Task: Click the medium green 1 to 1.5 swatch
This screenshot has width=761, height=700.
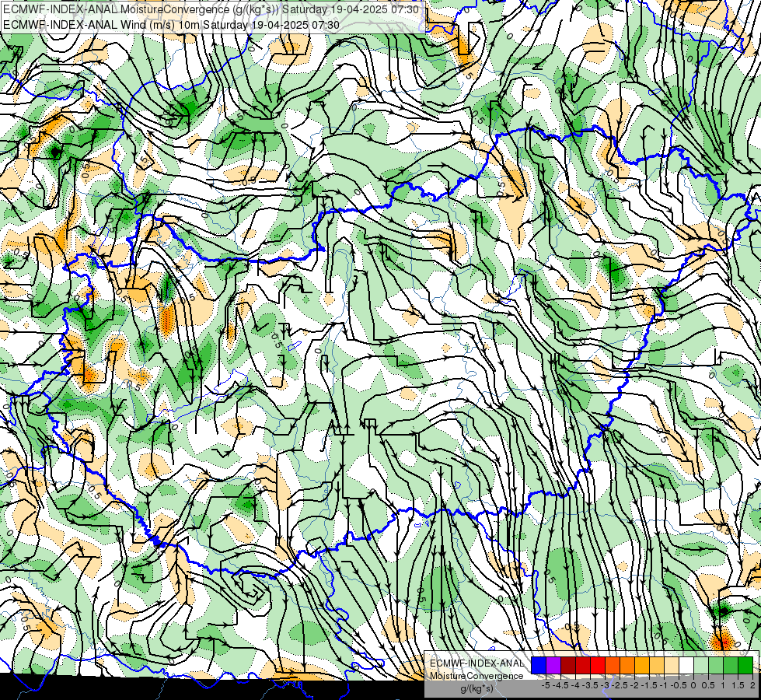Action: pyautogui.click(x=731, y=666)
